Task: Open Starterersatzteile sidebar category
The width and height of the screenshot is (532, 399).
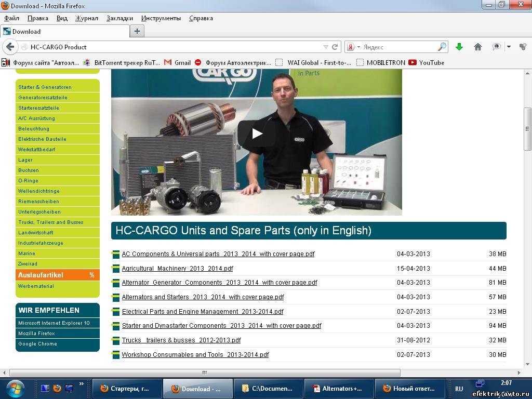Action: pyautogui.click(x=57, y=108)
